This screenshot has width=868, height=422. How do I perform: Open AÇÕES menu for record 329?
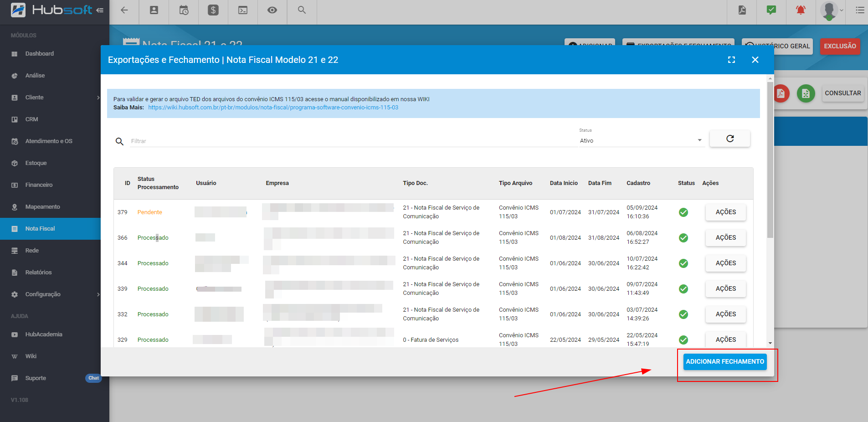[726, 340]
